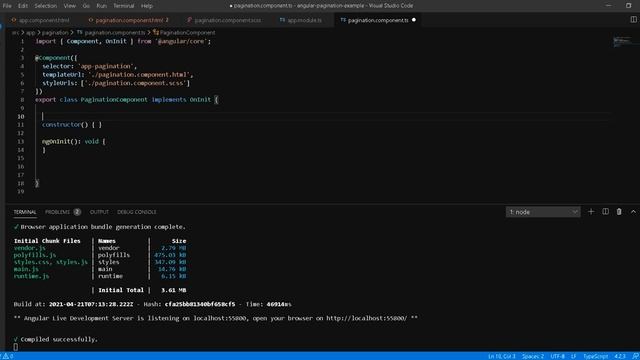This screenshot has width=640, height=360.
Task: Open the Selection menu
Action: click(45, 6)
